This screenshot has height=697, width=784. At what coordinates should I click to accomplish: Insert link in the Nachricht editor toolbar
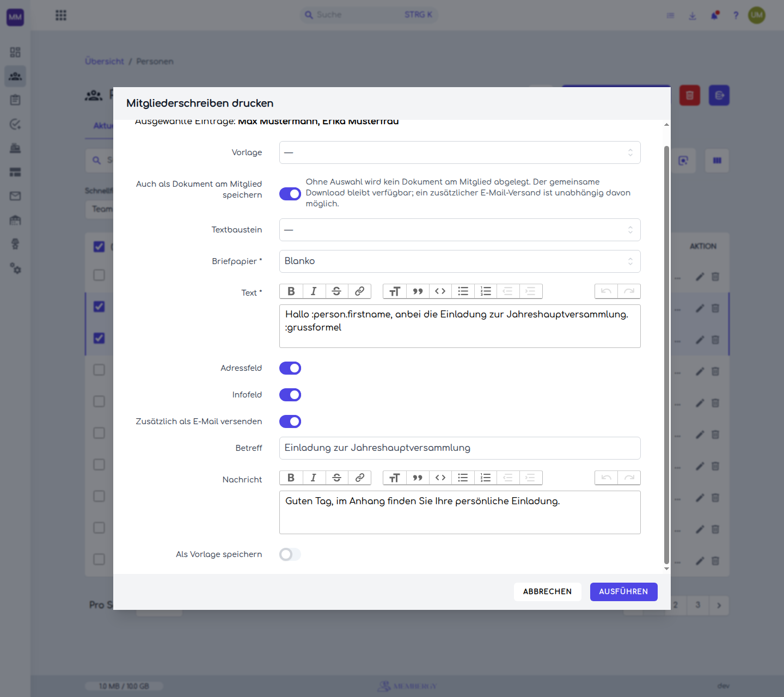point(359,478)
